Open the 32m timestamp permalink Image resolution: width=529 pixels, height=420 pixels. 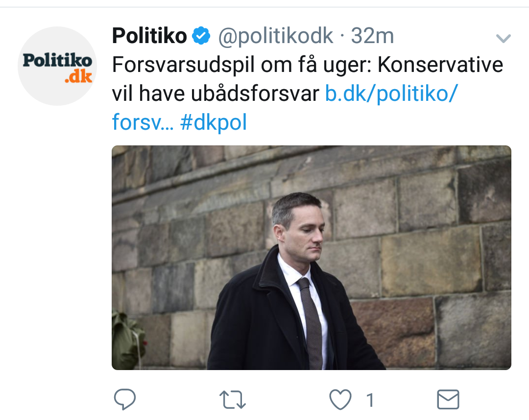372,36
